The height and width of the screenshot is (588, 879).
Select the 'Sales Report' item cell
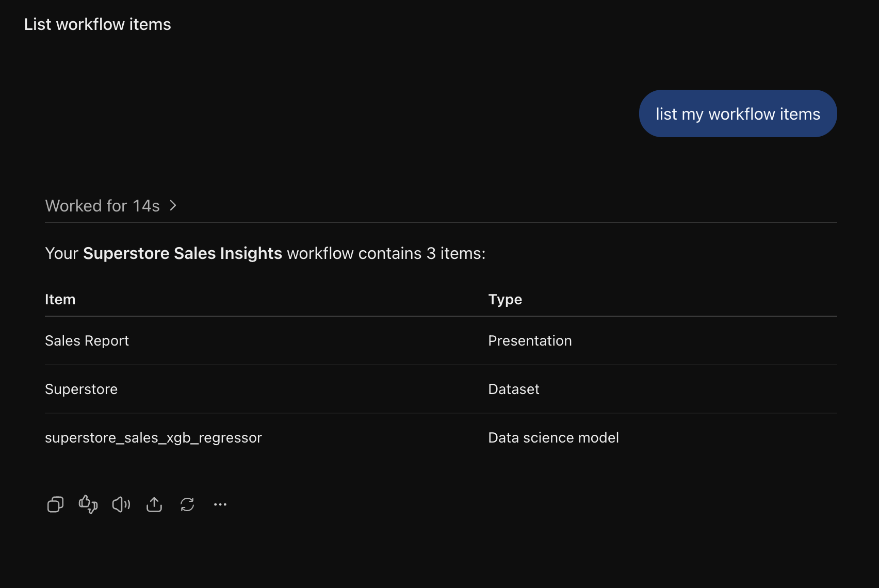click(87, 340)
